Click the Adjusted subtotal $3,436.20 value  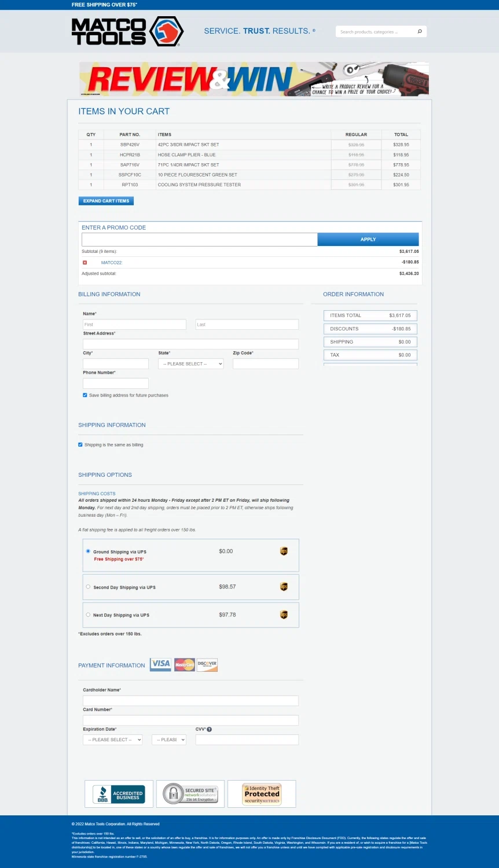[x=409, y=274]
